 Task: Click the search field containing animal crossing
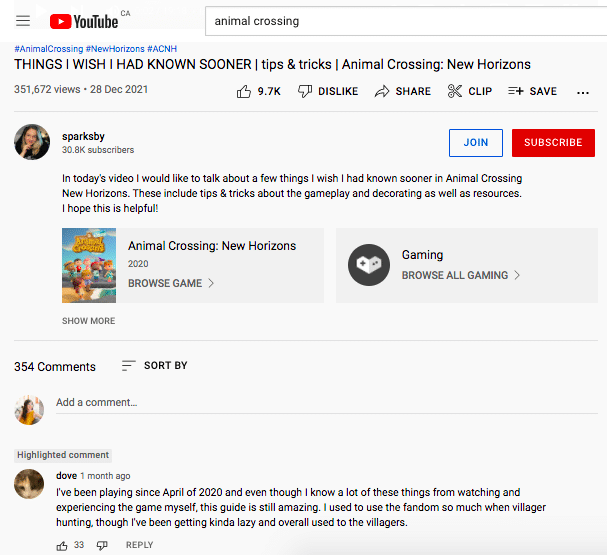pos(406,21)
